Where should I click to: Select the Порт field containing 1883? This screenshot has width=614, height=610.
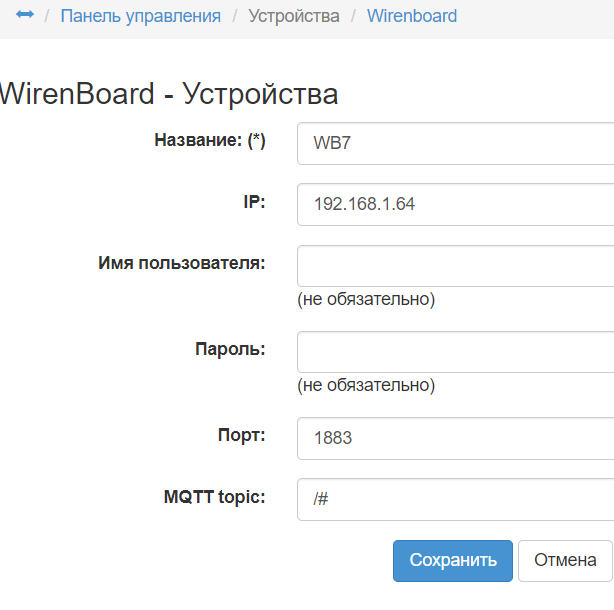pyautogui.click(x=455, y=438)
